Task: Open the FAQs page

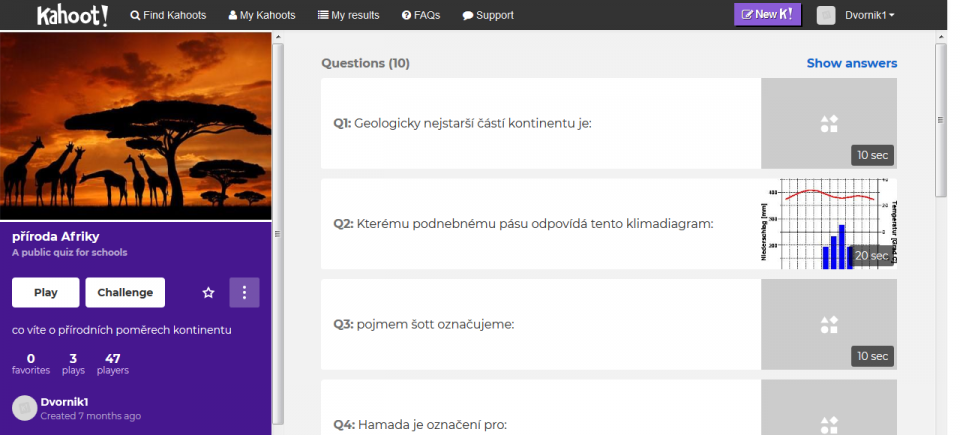Action: click(421, 15)
